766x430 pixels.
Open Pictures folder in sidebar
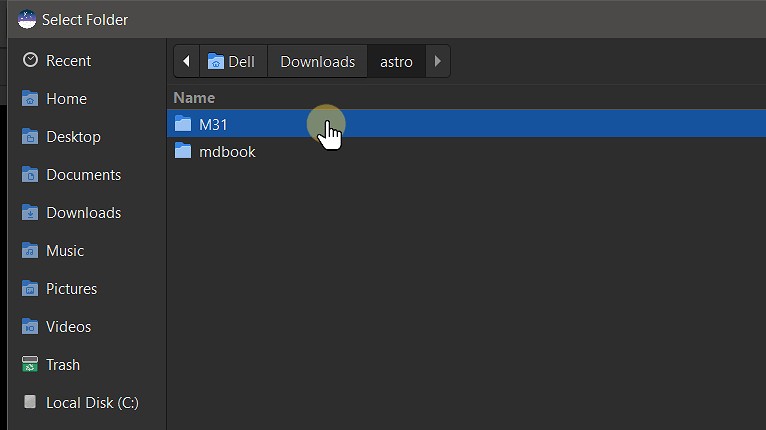click(x=71, y=289)
